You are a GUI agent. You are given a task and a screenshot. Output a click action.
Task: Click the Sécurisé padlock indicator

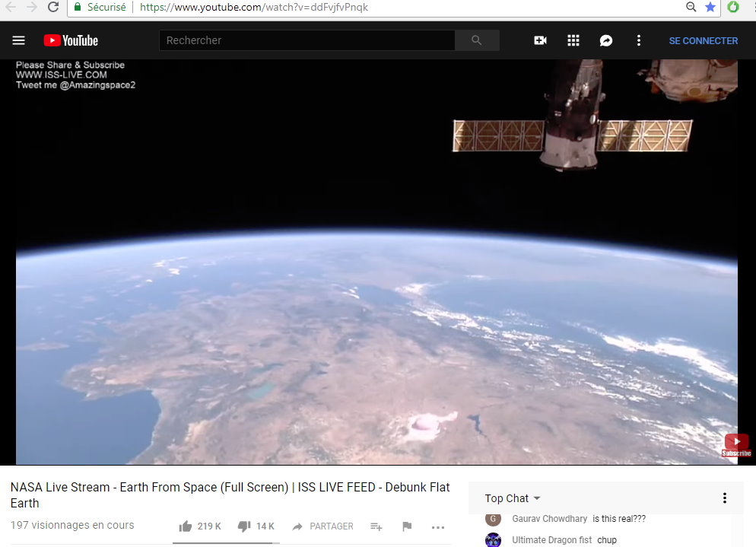click(x=100, y=8)
